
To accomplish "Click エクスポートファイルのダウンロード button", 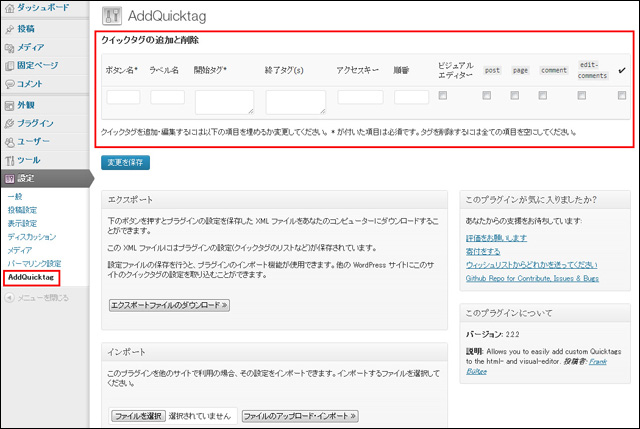I will tap(169, 304).
